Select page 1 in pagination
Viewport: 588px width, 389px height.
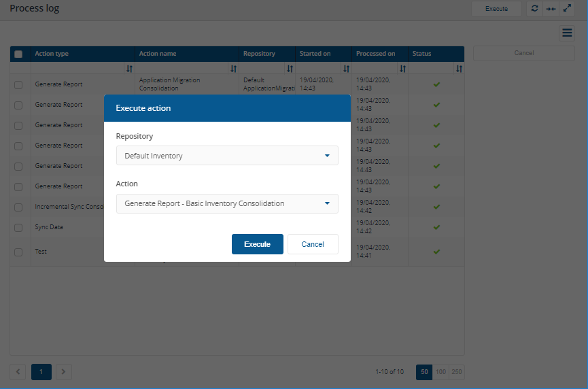(x=41, y=372)
